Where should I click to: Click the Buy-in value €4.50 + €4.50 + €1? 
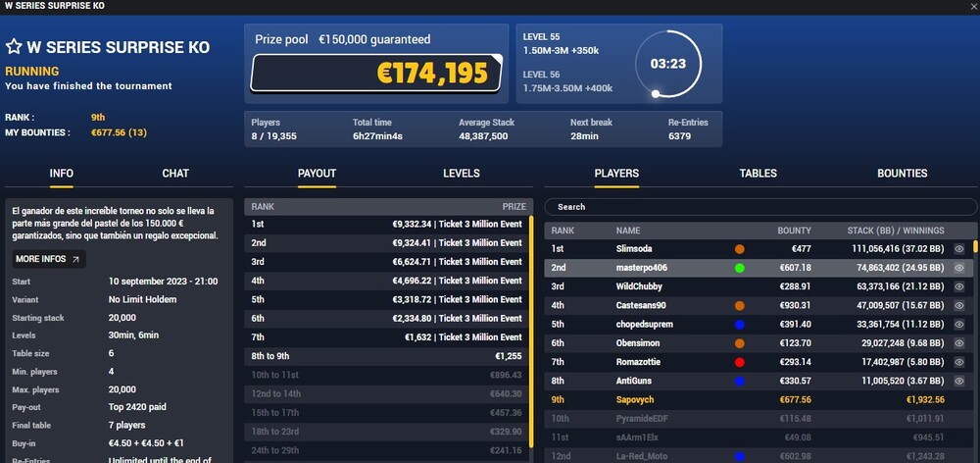146,443
